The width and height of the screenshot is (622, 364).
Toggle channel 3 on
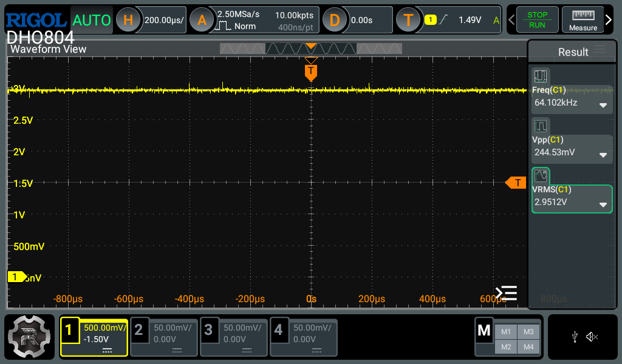point(234,337)
